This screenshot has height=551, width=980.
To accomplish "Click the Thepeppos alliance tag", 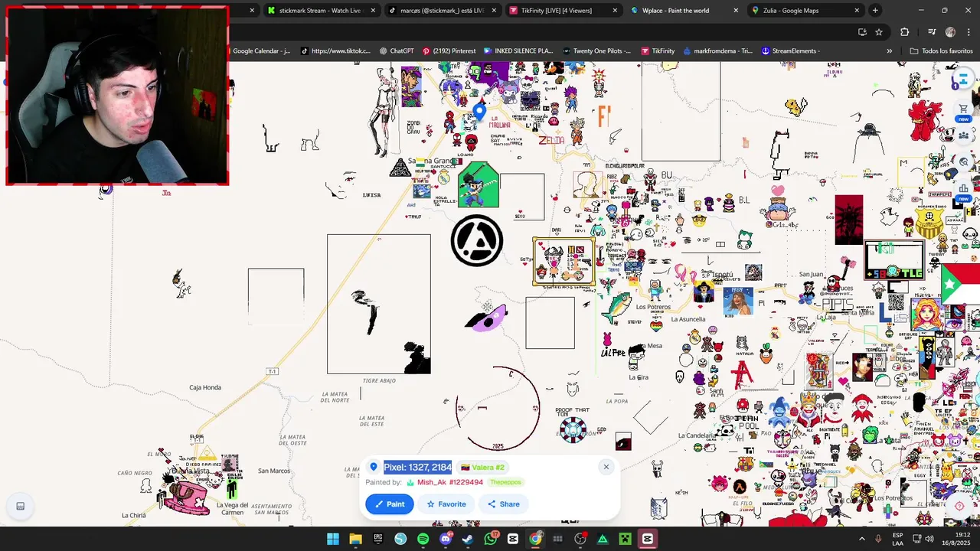I will coord(505,482).
